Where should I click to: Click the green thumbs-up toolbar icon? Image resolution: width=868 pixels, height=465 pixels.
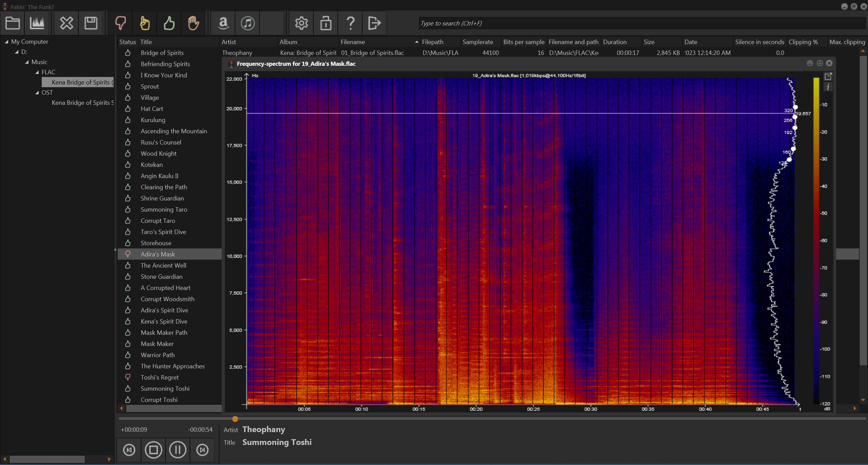click(169, 23)
